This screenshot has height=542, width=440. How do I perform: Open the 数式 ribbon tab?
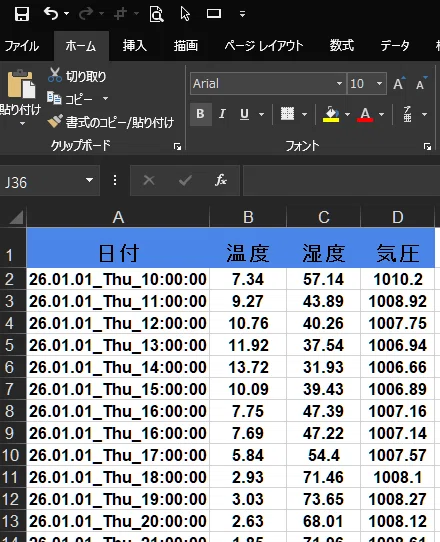coord(341,46)
